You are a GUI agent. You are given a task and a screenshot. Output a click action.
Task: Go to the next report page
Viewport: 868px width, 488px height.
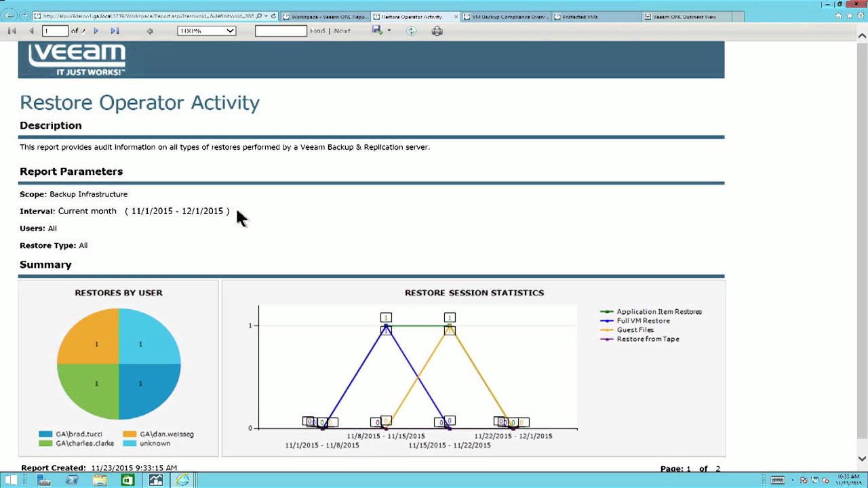pyautogui.click(x=96, y=30)
